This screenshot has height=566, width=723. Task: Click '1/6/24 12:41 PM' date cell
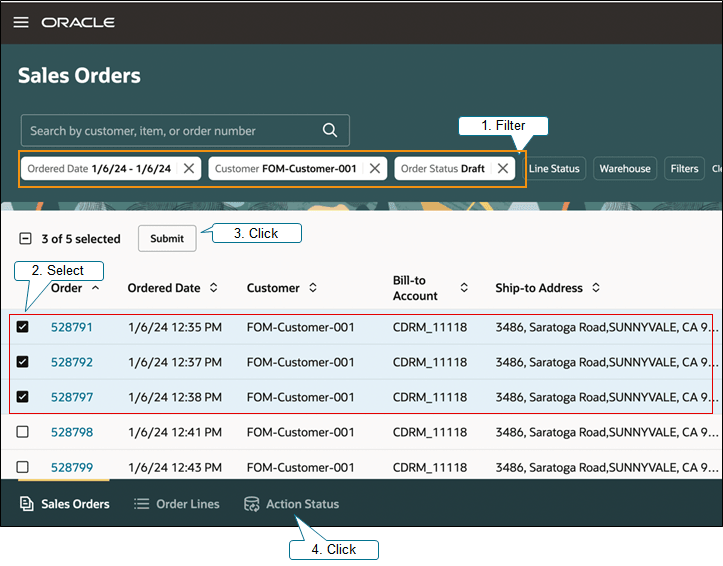175,432
